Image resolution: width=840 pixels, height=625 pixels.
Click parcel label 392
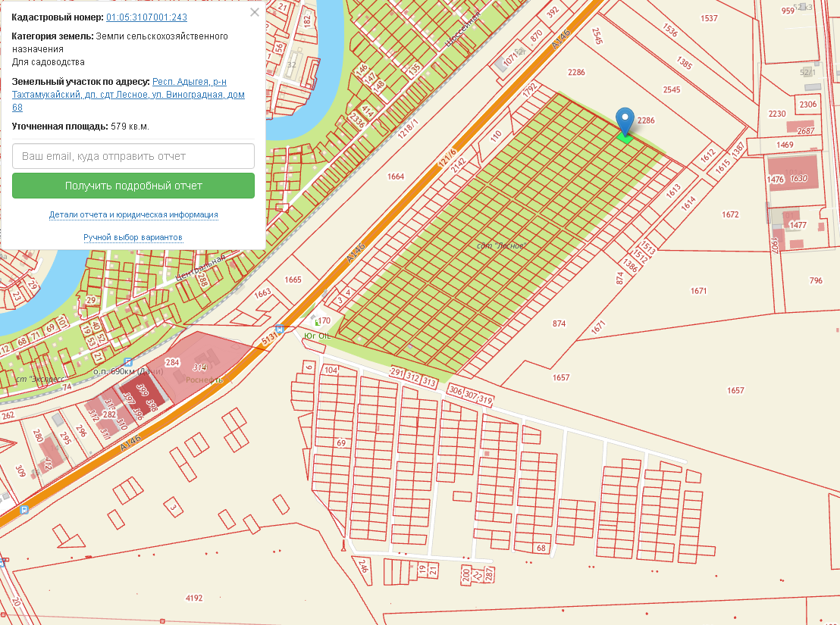[x=553, y=11]
